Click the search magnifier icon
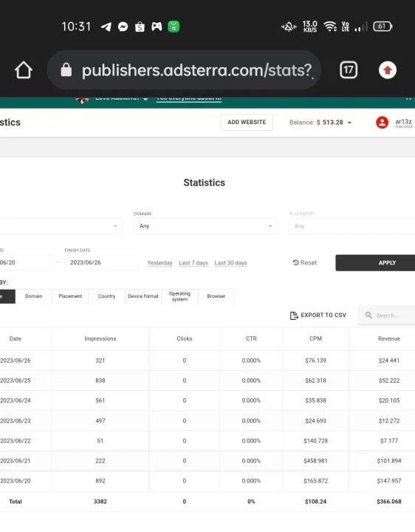The image size is (415, 532). click(x=368, y=315)
